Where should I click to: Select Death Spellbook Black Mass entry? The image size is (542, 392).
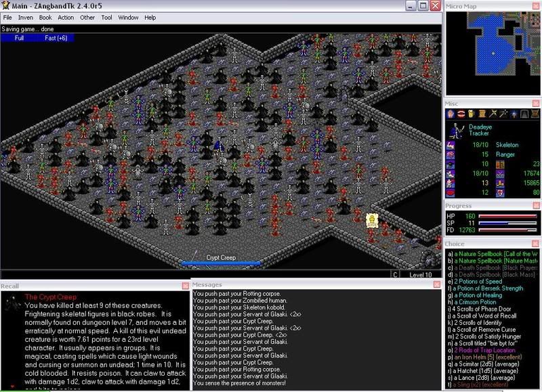[x=492, y=275]
